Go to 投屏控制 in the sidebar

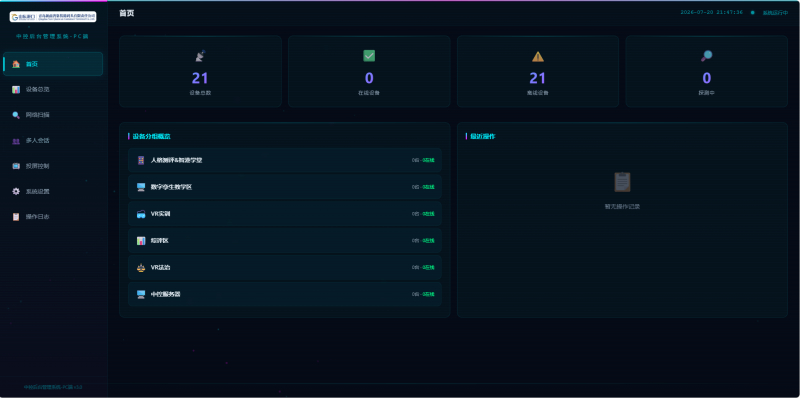click(53, 166)
